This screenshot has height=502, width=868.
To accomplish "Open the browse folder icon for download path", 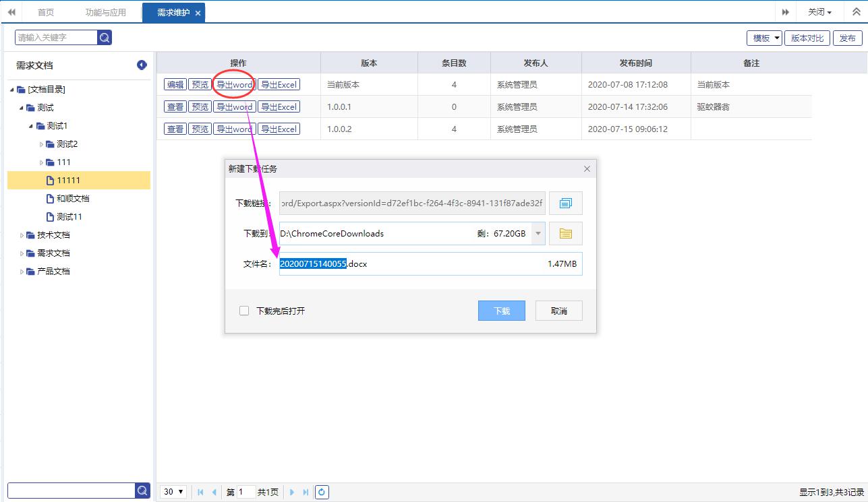I will pos(565,234).
